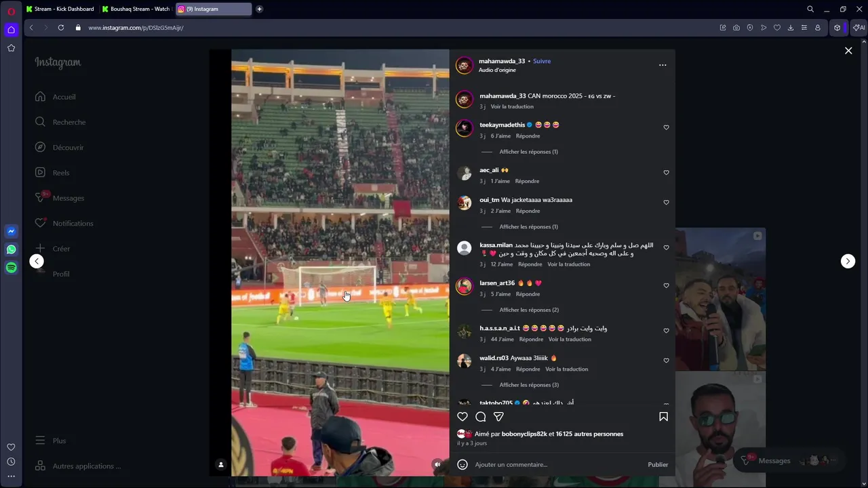Image resolution: width=868 pixels, height=488 pixels.
Task: Open the emoji picker in the comment box
Action: (462, 464)
